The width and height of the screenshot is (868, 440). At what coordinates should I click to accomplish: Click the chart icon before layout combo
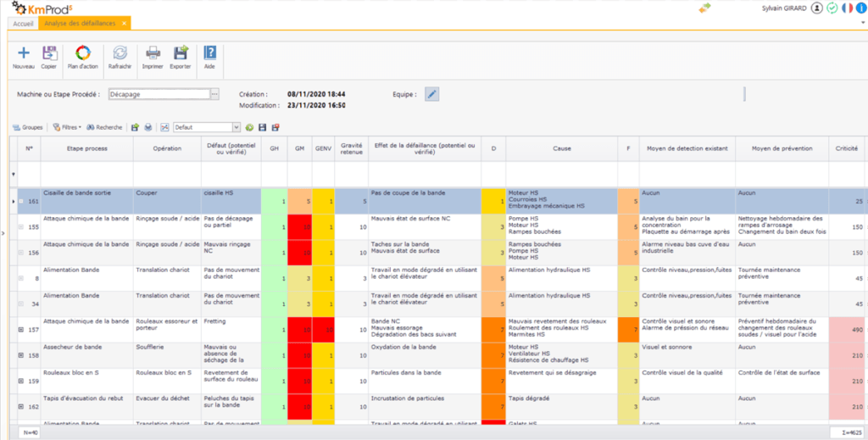(x=164, y=127)
